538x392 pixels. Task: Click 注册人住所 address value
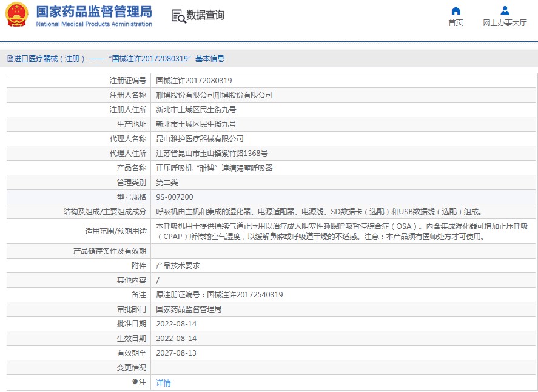tap(196, 110)
